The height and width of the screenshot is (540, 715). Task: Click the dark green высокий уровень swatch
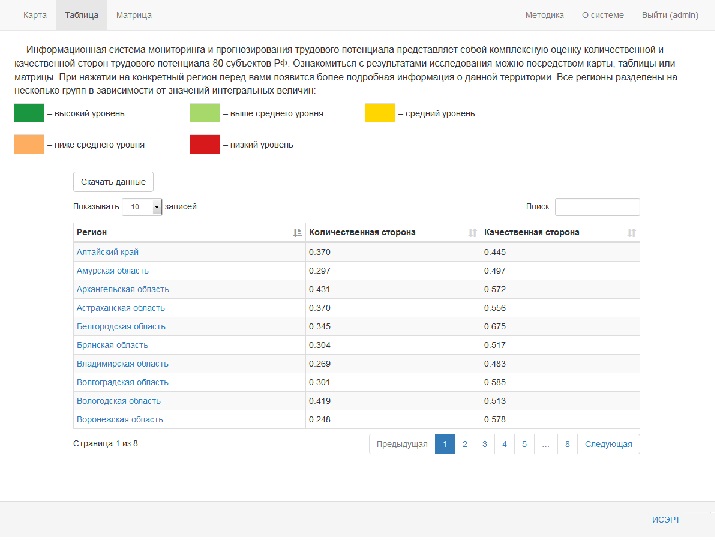click(29, 113)
